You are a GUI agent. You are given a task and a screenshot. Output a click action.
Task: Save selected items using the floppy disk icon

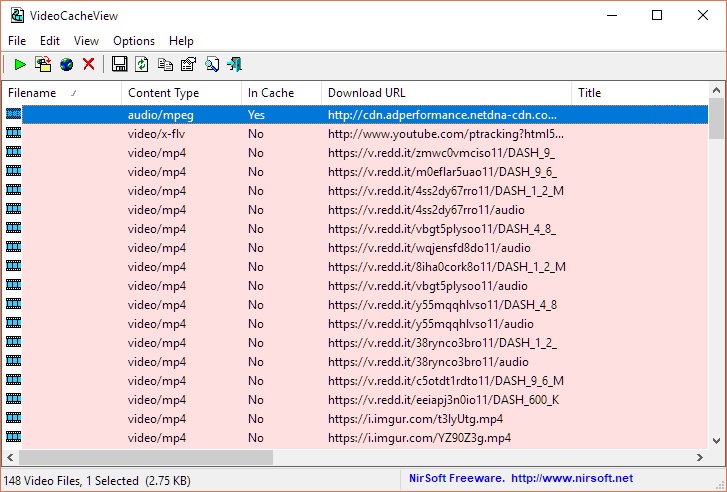[x=119, y=64]
